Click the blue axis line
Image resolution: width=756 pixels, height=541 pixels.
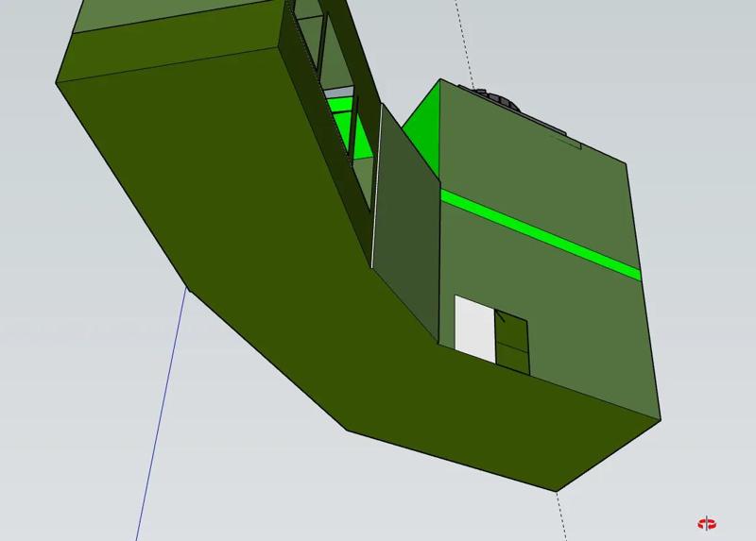click(162, 414)
